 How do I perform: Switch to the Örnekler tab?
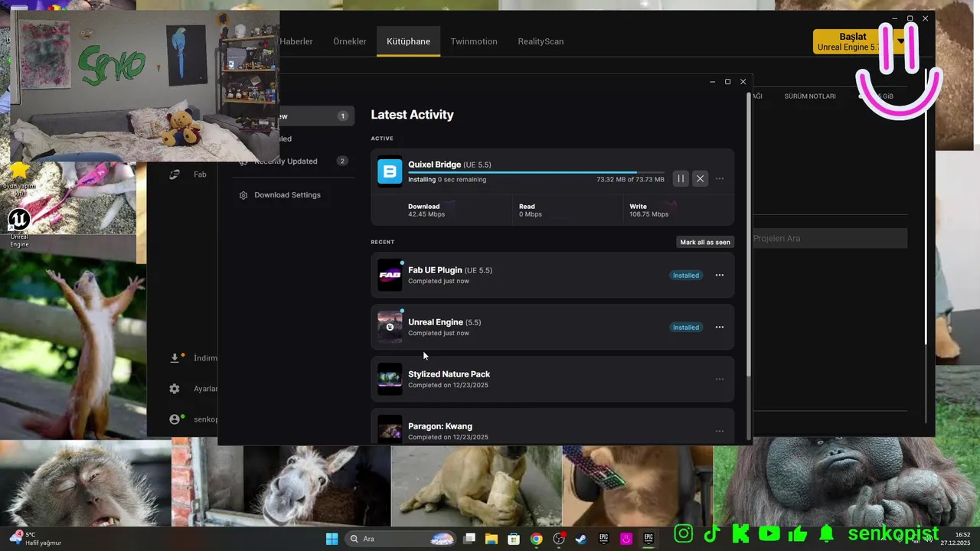350,41
